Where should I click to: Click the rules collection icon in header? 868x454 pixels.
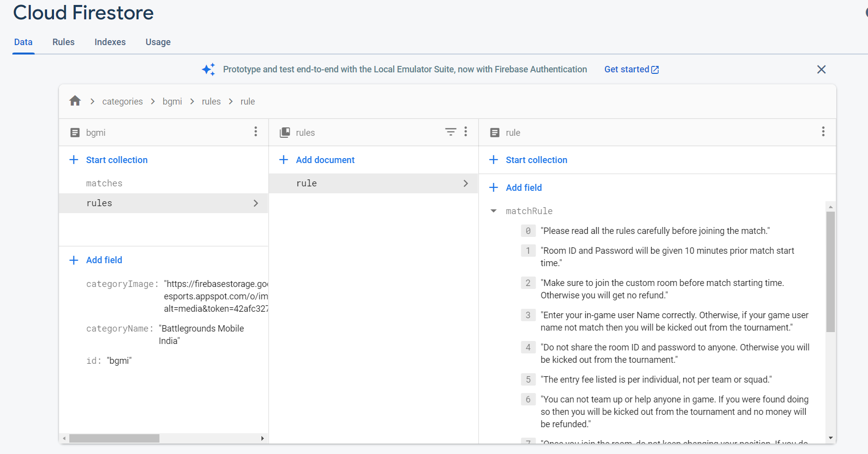coord(285,132)
